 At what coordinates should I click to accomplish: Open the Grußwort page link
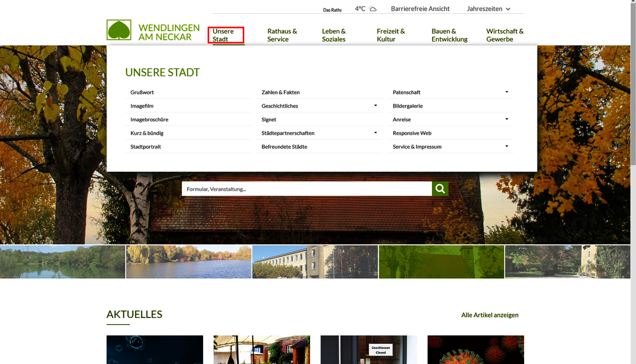pyautogui.click(x=142, y=92)
